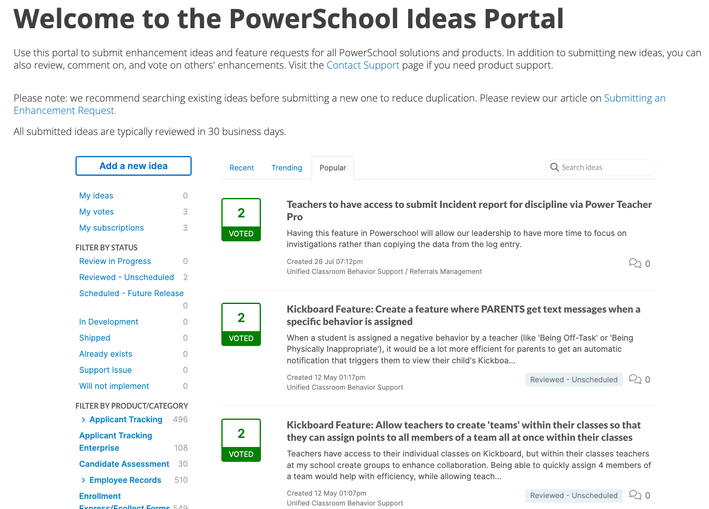Viewport: 709px width, 509px height.
Task: Select the Popular tab
Action: point(333,168)
